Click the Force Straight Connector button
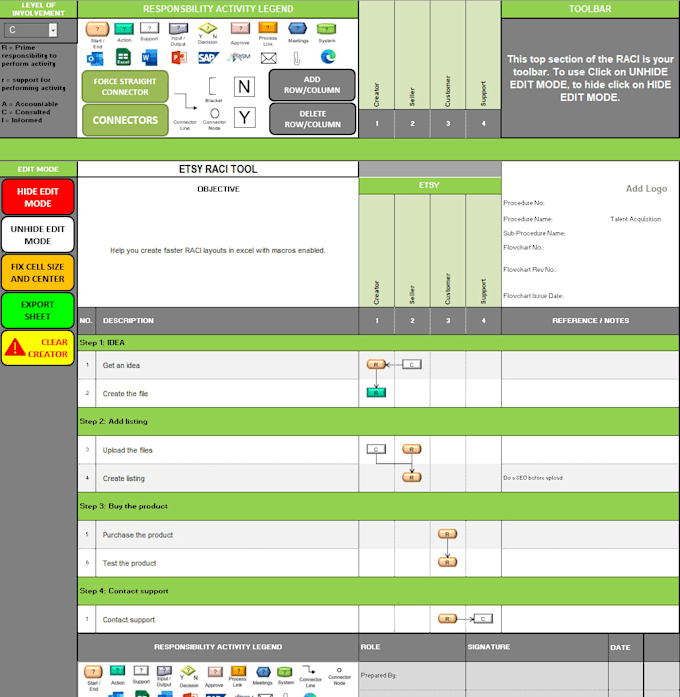Screen dimensions: 680x697 (125, 87)
